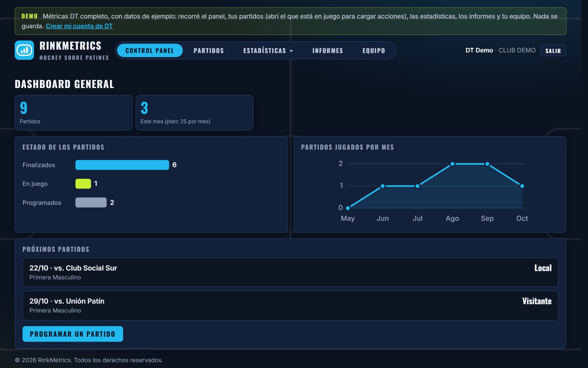The width and height of the screenshot is (588, 368).
Task: Click the En juego green bar
Action: (83, 184)
